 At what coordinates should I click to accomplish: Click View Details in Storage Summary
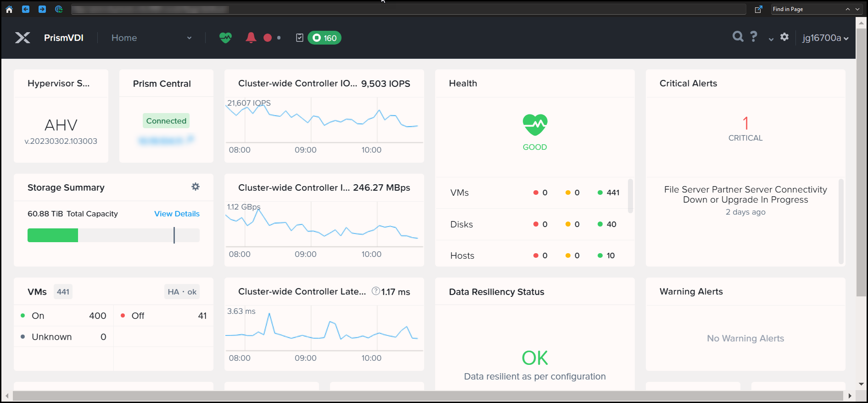tap(177, 214)
